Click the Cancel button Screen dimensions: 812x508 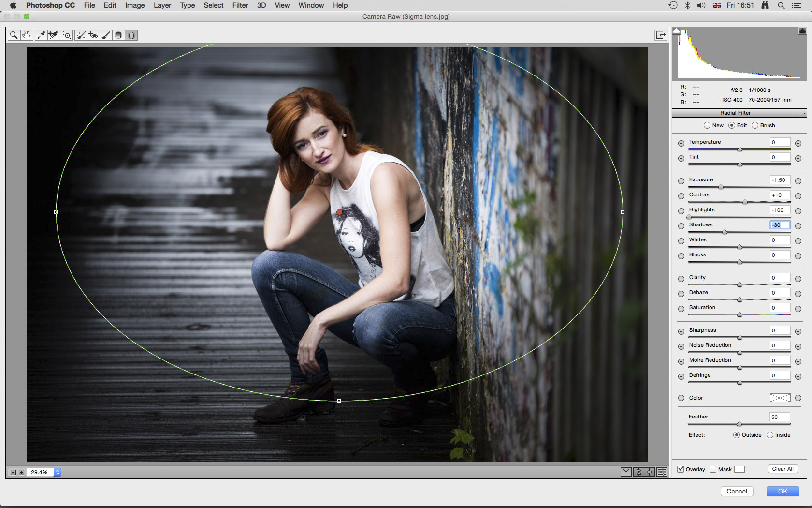click(737, 491)
